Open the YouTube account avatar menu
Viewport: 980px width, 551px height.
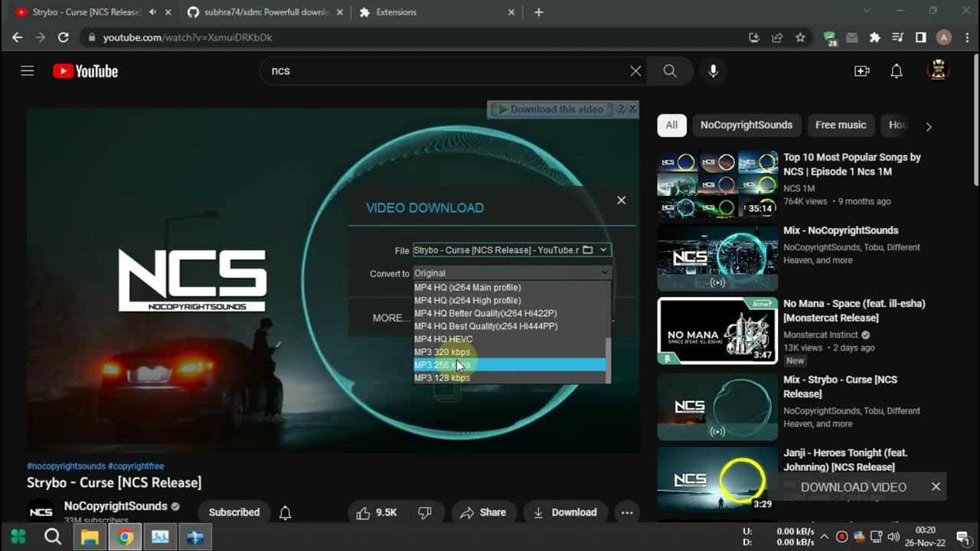938,71
